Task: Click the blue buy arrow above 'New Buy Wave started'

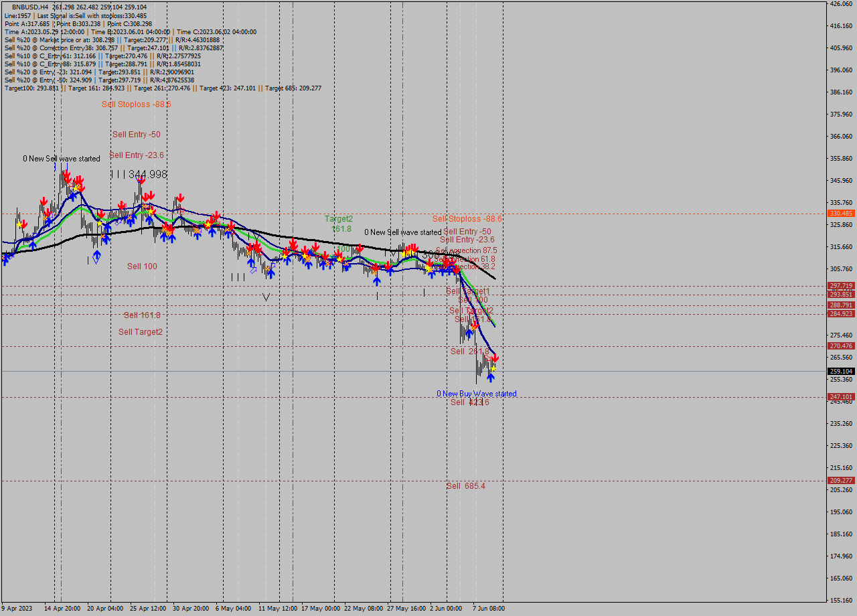Action: coord(490,378)
